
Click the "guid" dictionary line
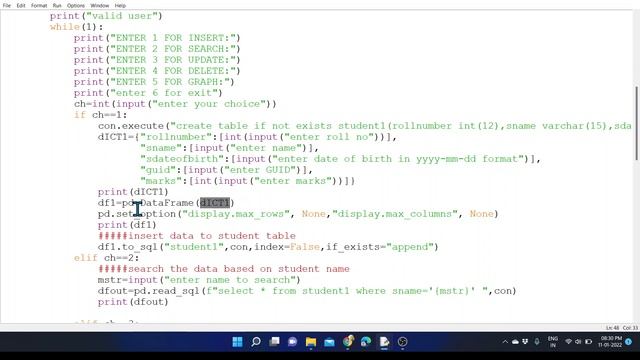tap(227, 170)
